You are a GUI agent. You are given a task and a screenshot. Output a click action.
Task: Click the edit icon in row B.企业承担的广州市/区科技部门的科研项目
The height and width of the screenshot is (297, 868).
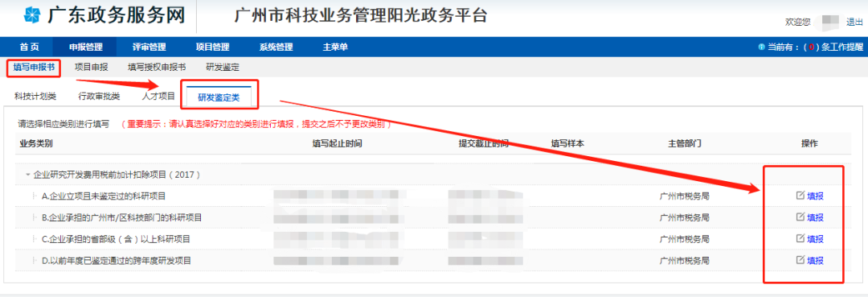click(x=800, y=217)
